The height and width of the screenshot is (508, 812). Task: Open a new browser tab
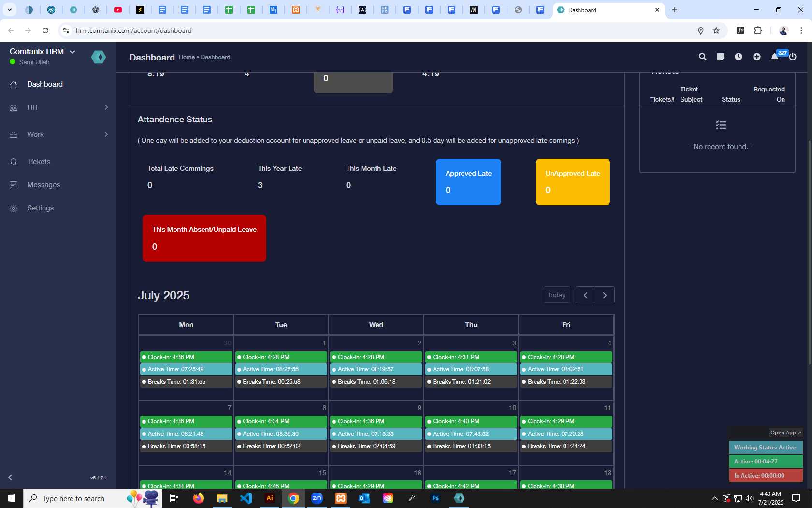675,10
